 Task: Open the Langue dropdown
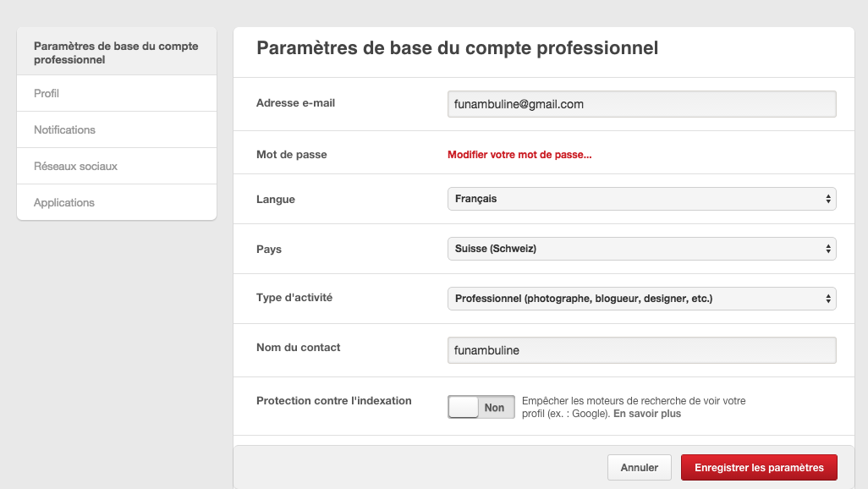pos(640,199)
